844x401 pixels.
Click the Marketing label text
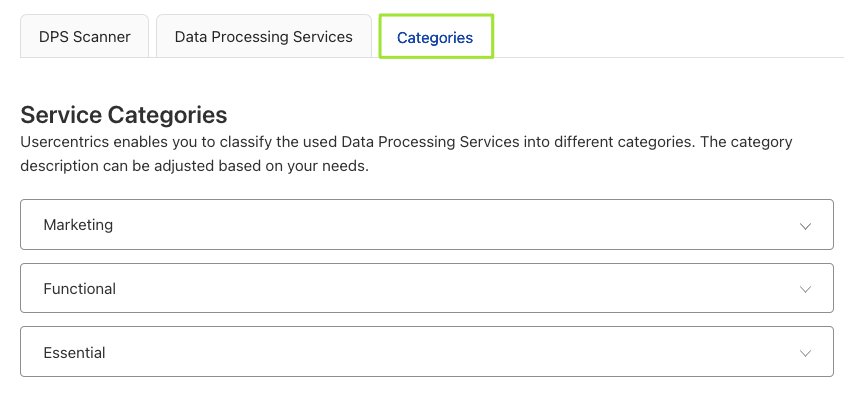click(78, 225)
